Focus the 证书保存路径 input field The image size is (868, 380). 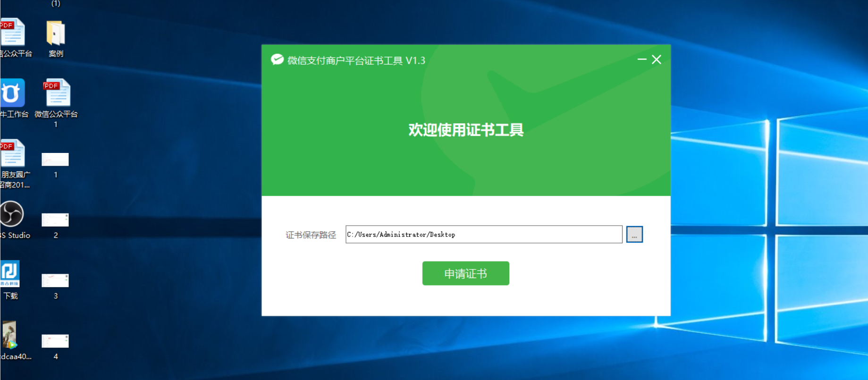click(484, 234)
